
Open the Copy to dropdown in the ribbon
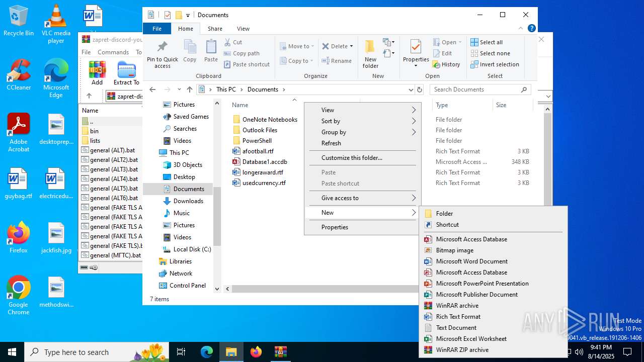[297, 61]
